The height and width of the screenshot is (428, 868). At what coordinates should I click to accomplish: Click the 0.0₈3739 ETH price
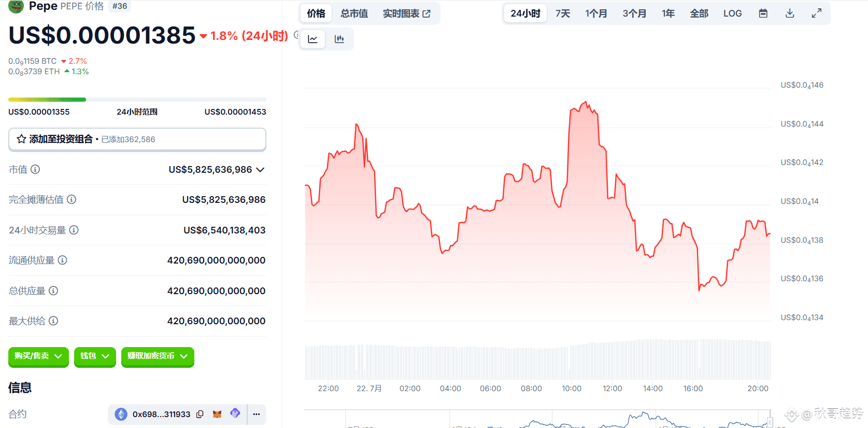(34, 72)
